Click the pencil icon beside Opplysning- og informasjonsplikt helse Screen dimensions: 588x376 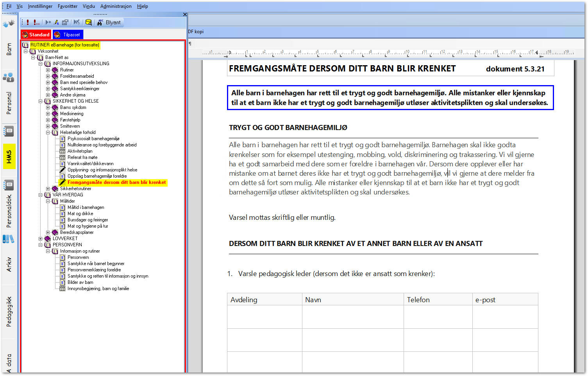point(63,170)
